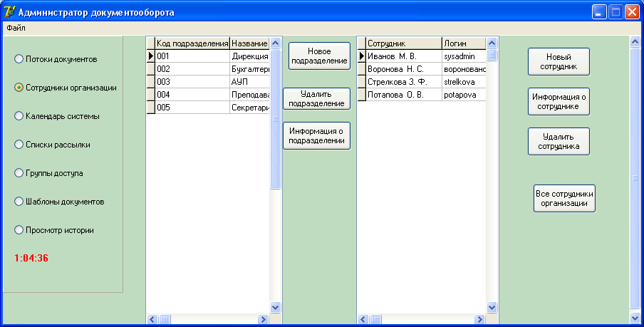Click employees grid scroll up arrow
Viewport: 644px width, 327px height.
(x=492, y=43)
